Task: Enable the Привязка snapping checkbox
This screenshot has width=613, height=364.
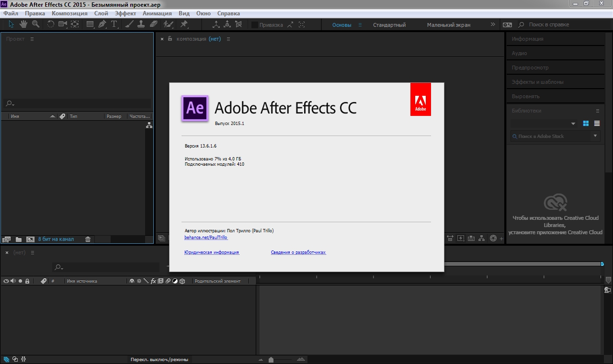Action: click(x=255, y=25)
